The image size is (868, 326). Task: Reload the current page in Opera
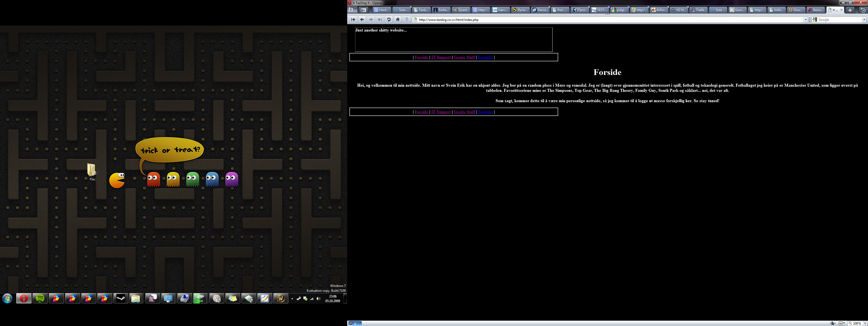(x=388, y=20)
